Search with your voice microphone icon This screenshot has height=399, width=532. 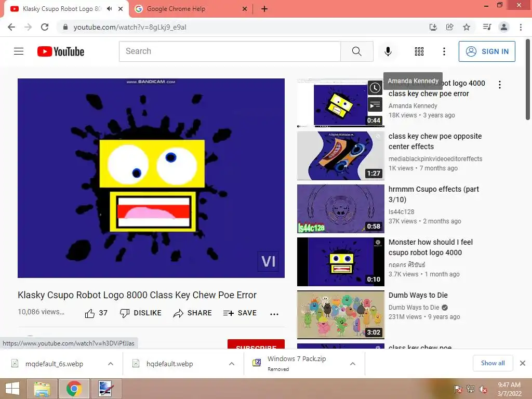click(x=388, y=51)
